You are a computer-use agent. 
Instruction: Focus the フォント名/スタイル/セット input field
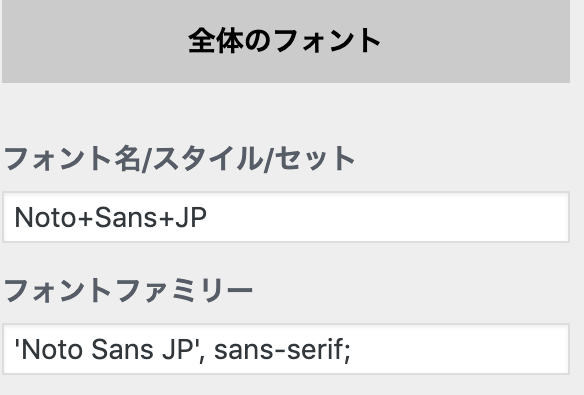click(286, 217)
